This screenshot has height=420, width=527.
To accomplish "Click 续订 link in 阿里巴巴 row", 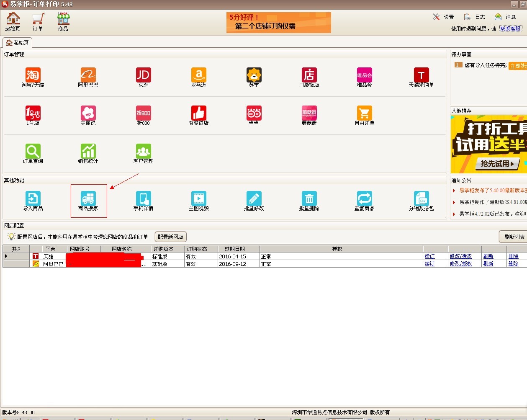I will (x=429, y=264).
